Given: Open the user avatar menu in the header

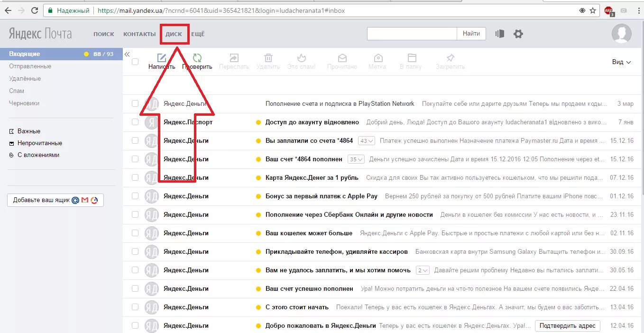Looking at the screenshot, I should [621, 34].
